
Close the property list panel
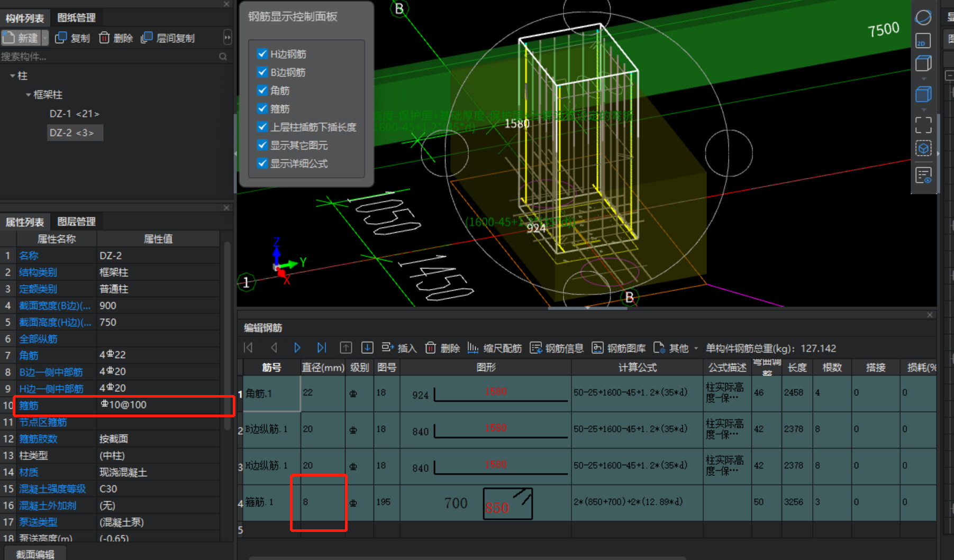[226, 208]
